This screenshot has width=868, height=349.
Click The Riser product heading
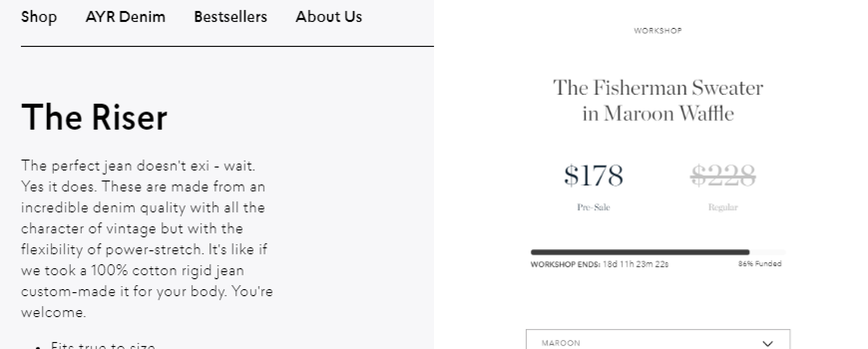pos(94,118)
